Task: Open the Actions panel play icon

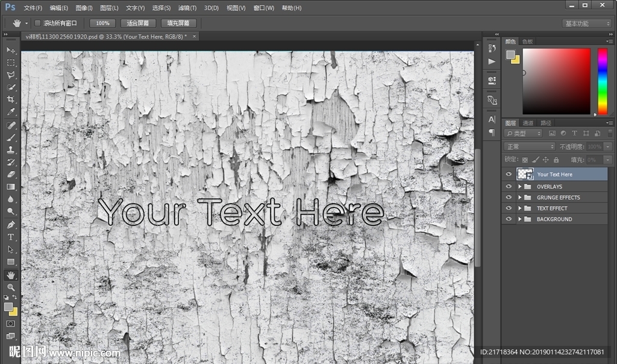Action: tap(492, 61)
